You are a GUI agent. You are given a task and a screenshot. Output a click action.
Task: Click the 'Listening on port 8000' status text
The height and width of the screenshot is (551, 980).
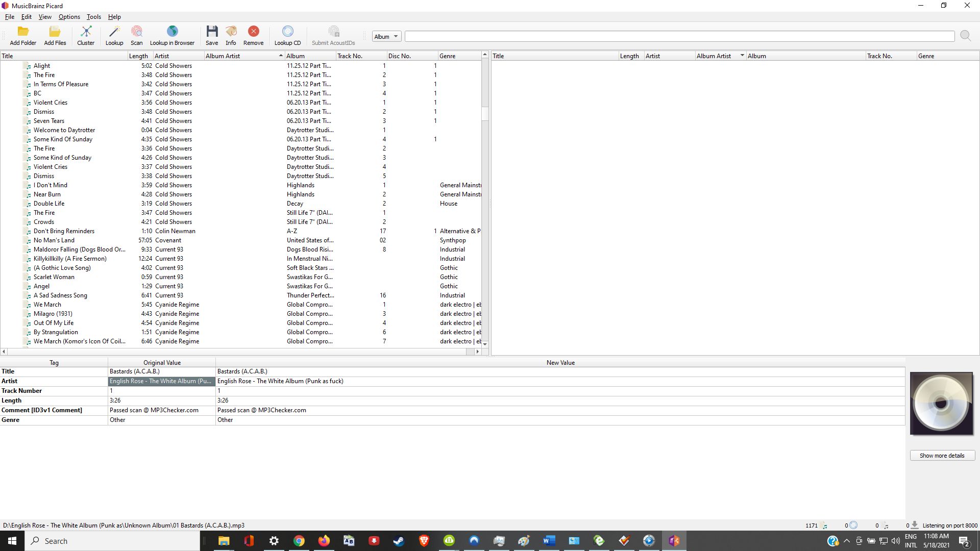pos(950,525)
